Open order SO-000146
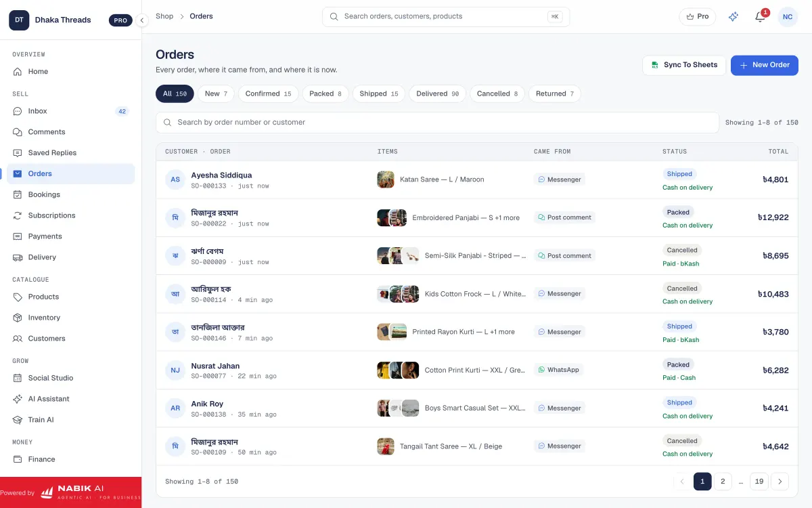Viewport: 812px width, 508px height. click(x=477, y=332)
